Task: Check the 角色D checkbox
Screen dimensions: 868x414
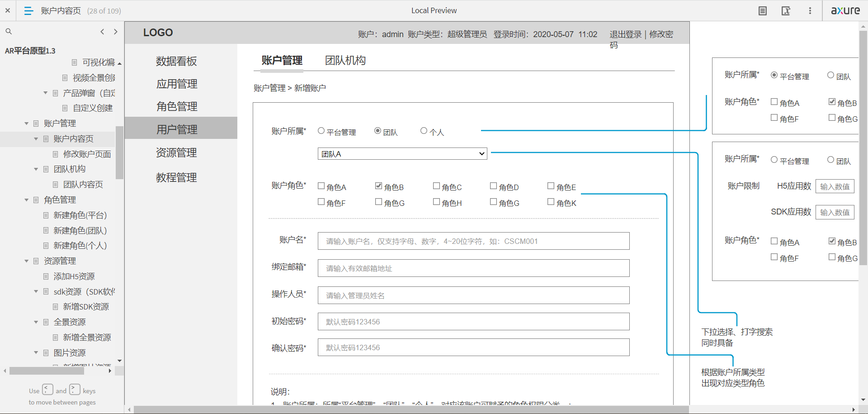Action: coord(493,186)
